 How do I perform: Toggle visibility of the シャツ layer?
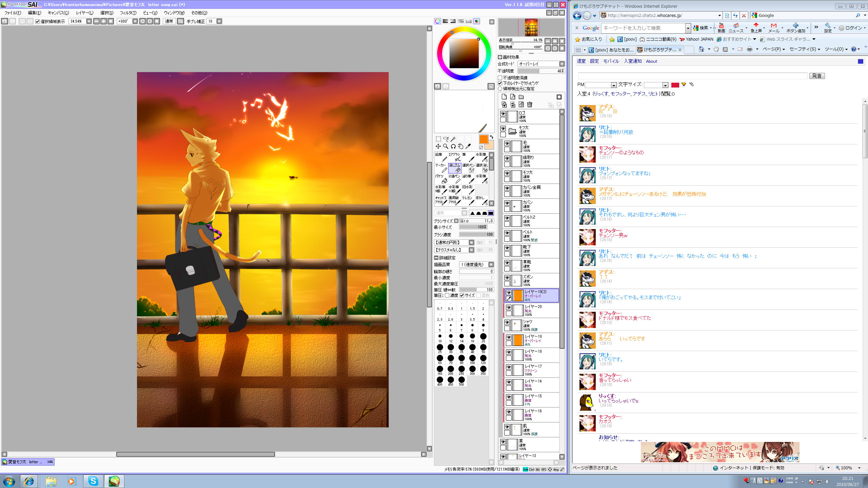[x=507, y=322]
